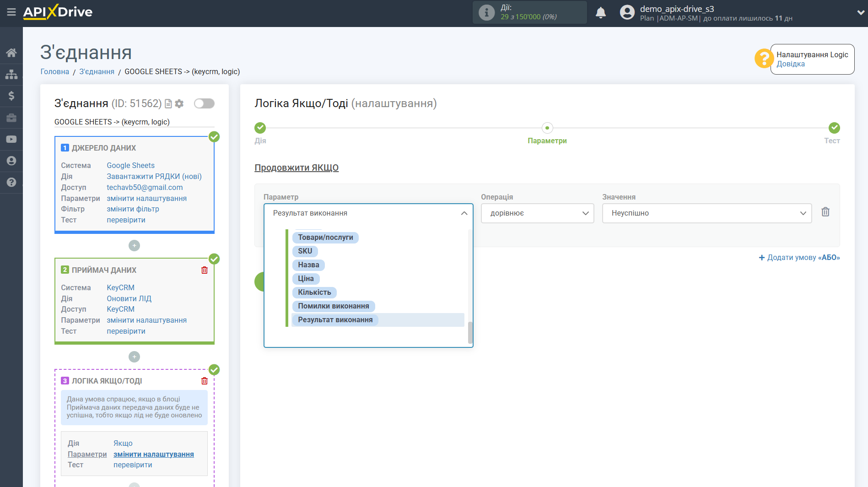Click змінити фільтр link
Image resolution: width=868 pixels, height=487 pixels.
point(133,209)
